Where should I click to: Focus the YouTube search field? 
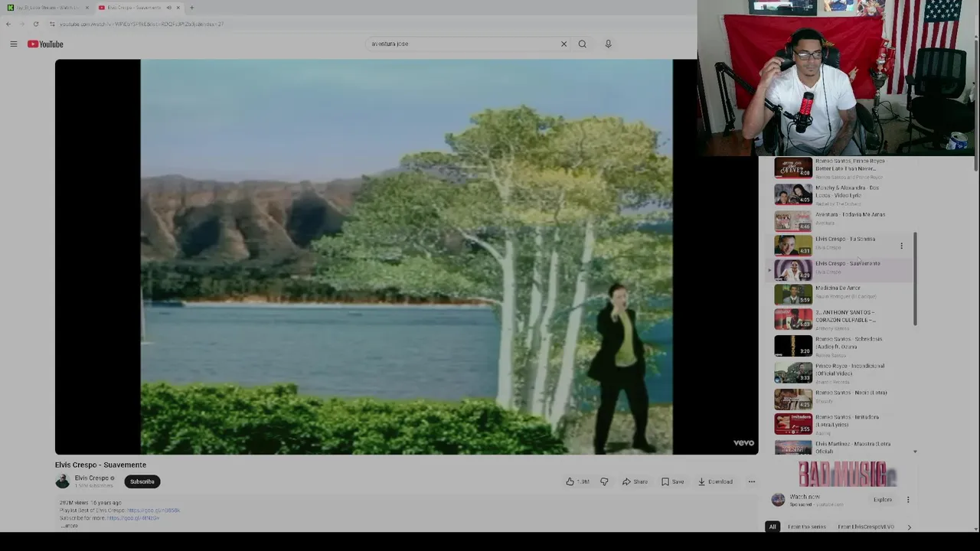coord(463,44)
